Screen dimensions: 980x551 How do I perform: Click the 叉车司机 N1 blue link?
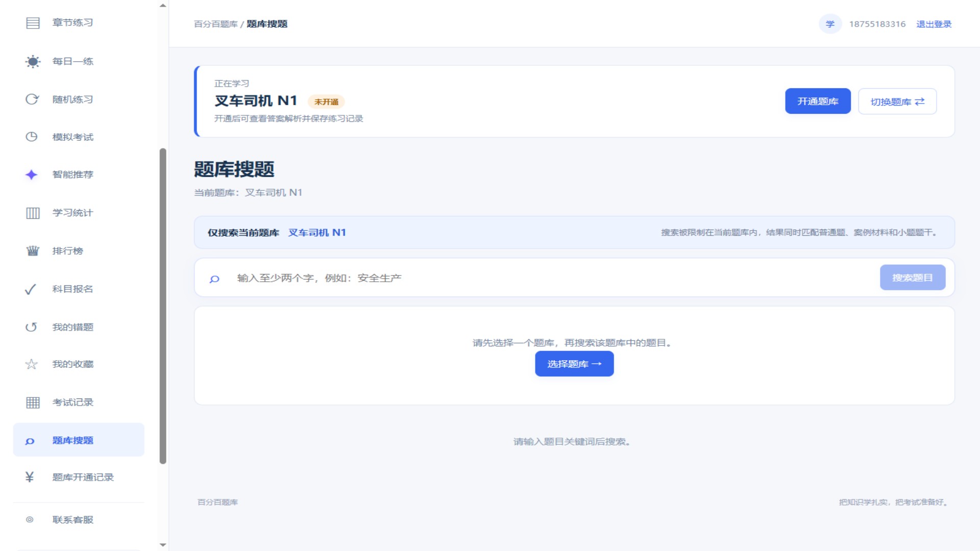[x=317, y=233]
